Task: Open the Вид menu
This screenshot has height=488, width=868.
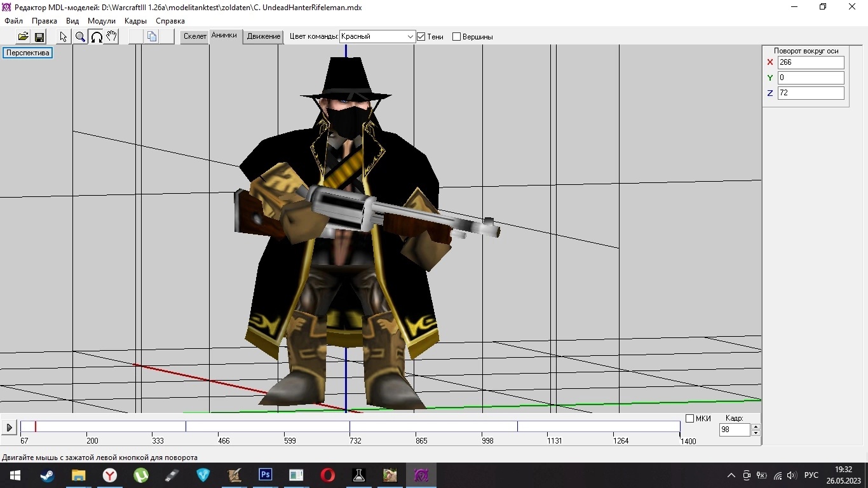Action: click(72, 21)
